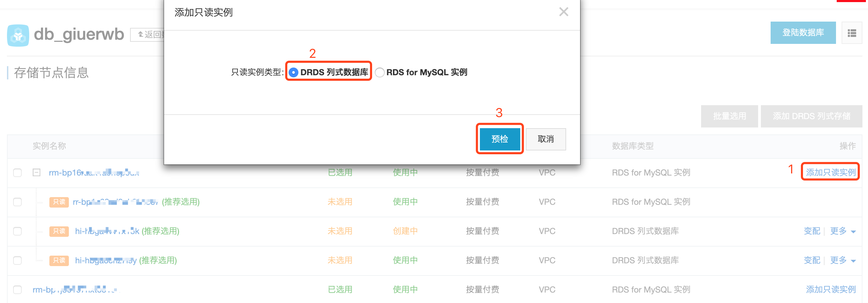Click VPC cell in last row
This screenshot has width=868, height=303.
(x=547, y=289)
